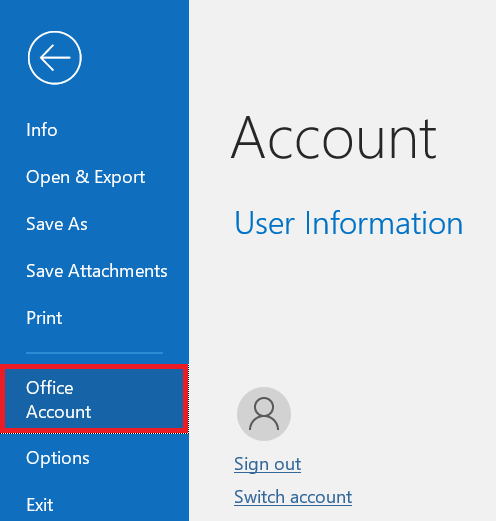Click the Account page title

pos(334,138)
